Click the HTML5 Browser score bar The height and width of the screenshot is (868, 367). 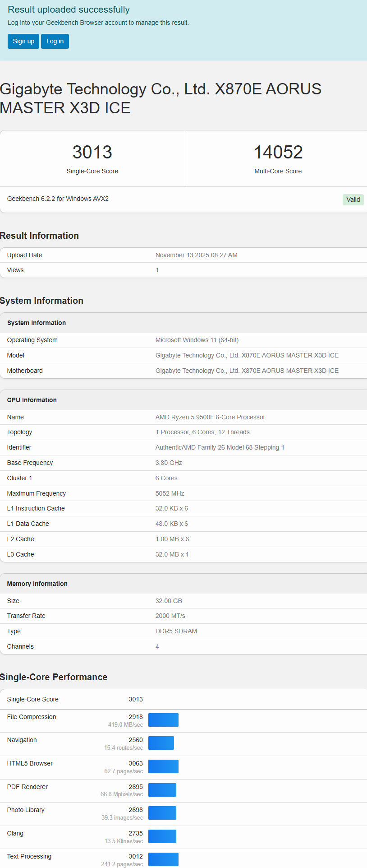click(163, 766)
